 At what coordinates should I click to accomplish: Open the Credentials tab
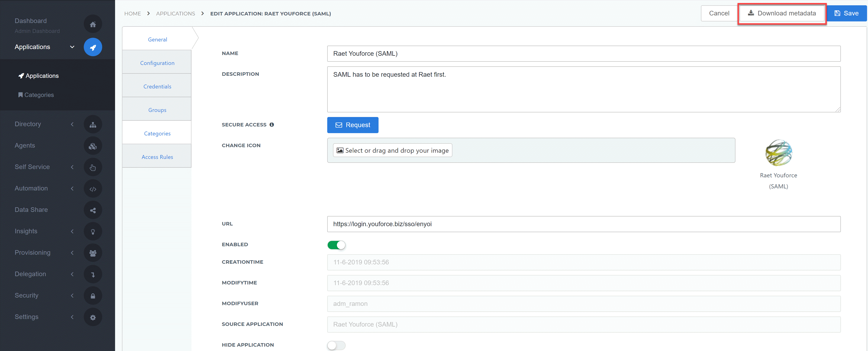point(157,87)
